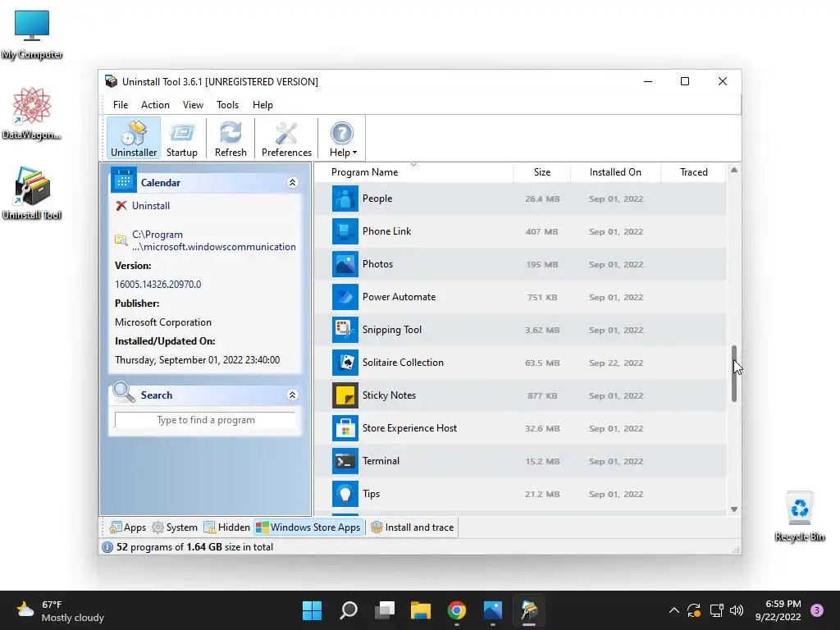Select the Solitaire Collection app icon
Image resolution: width=840 pixels, height=630 pixels.
(x=345, y=363)
